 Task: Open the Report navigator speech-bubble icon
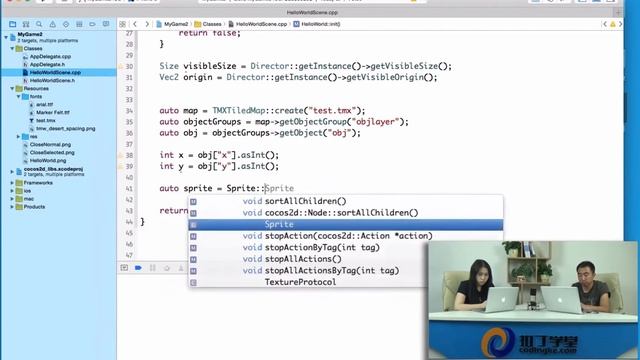point(106,24)
